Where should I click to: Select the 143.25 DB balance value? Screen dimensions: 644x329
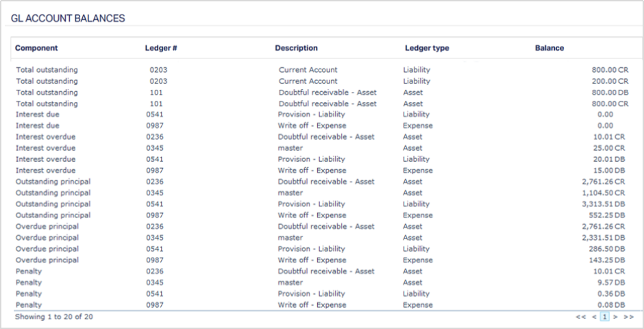608,260
